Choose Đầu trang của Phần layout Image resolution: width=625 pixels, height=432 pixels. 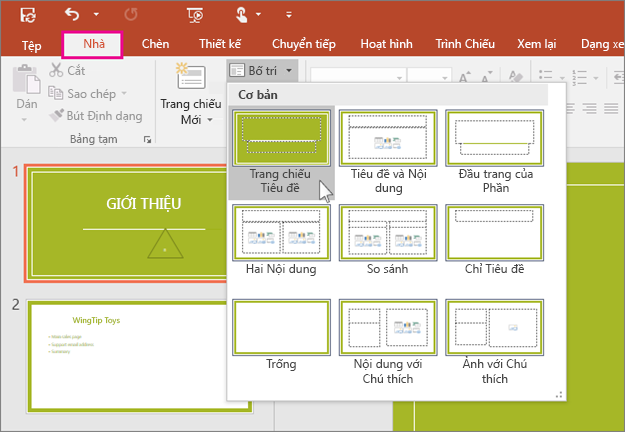[495, 153]
